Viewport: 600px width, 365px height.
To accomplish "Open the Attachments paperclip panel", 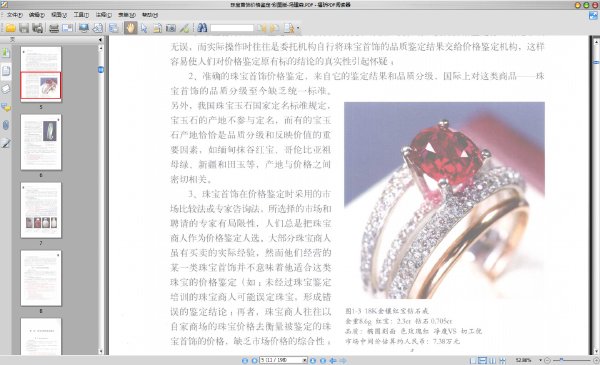I will pyautogui.click(x=6, y=125).
